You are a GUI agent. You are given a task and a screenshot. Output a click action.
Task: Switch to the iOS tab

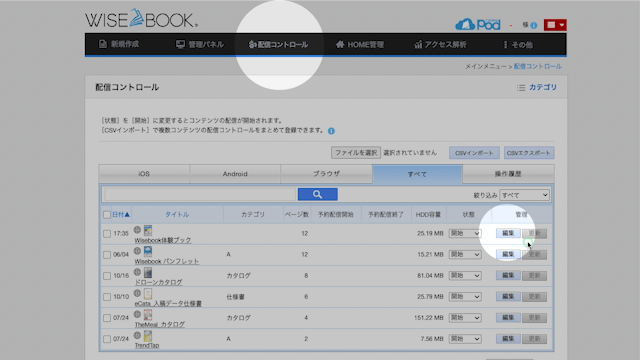(x=144, y=174)
